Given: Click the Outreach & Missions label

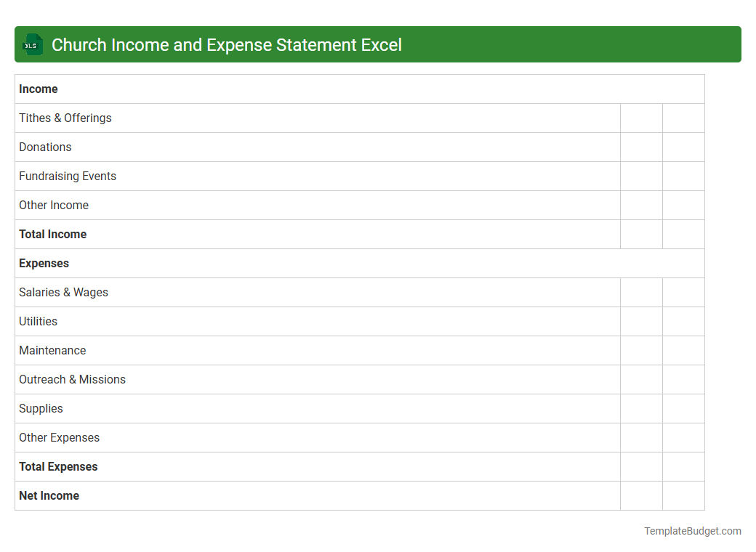Looking at the screenshot, I should (x=72, y=379).
